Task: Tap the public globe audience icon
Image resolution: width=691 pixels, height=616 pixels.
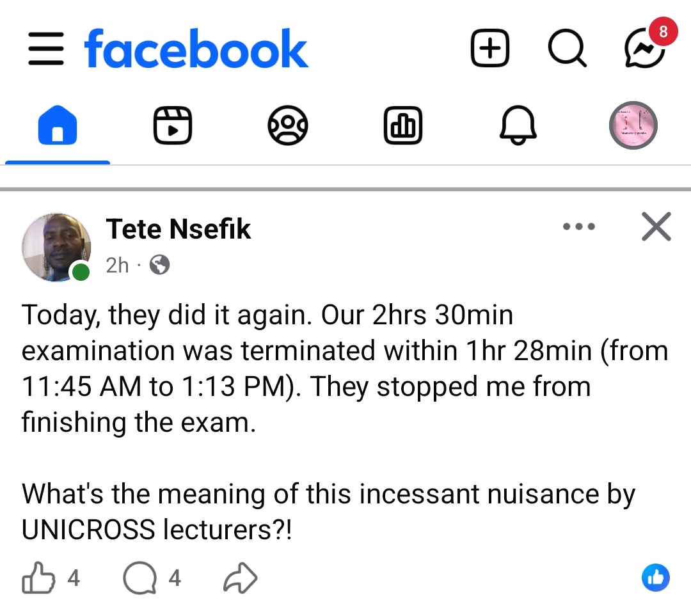Action: tap(159, 265)
